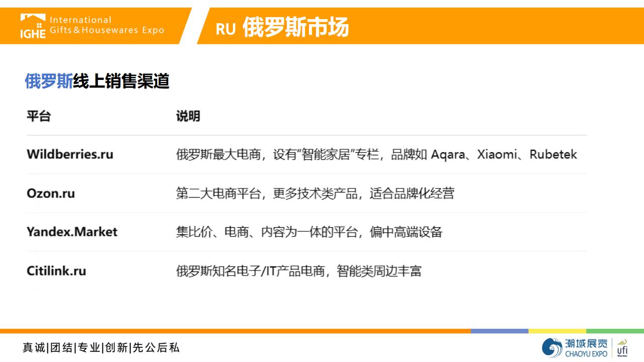Click the Yandex description '集比价、电商、内容为一体'
The height and width of the screenshot is (362, 644).
click(309, 232)
